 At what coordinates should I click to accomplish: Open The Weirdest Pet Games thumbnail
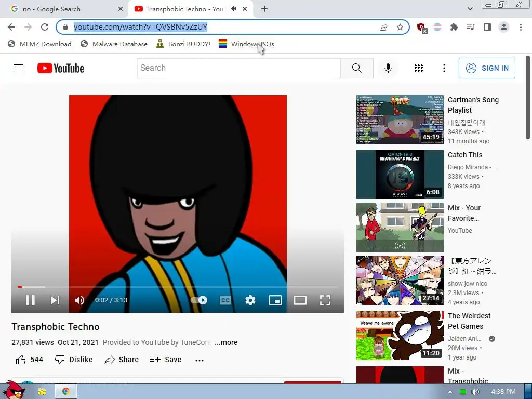pos(400,336)
